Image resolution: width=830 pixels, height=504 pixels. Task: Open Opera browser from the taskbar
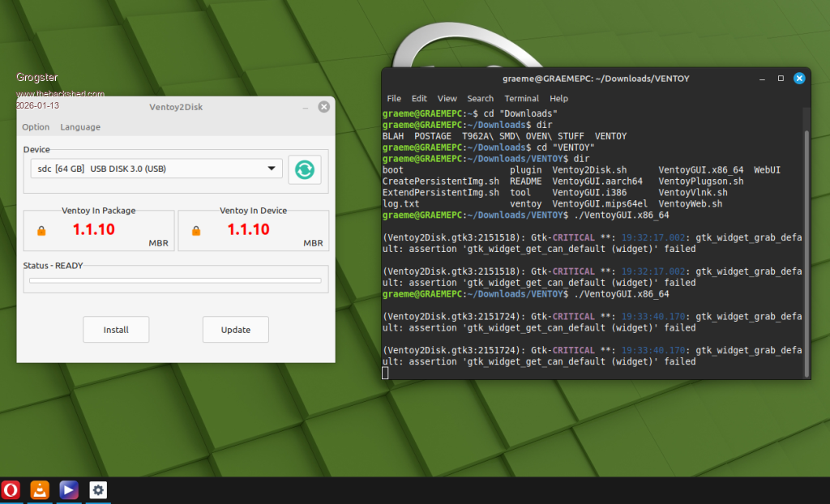click(x=11, y=489)
